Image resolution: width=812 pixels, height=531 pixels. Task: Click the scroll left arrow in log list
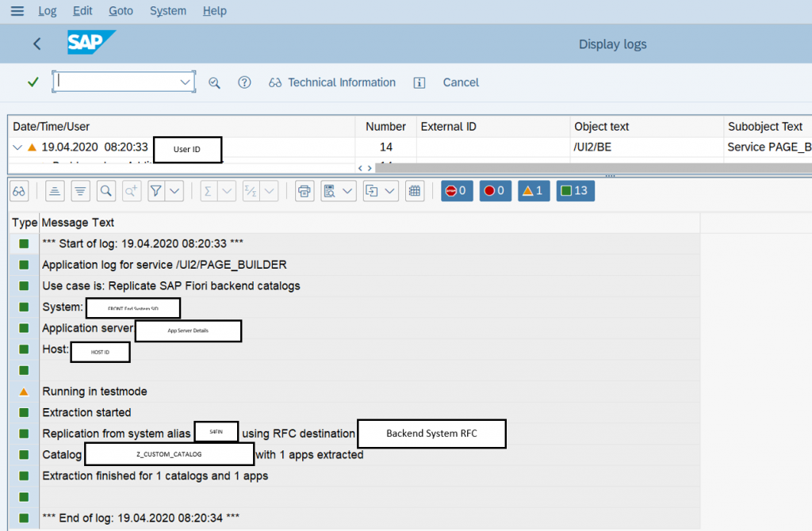[361, 168]
